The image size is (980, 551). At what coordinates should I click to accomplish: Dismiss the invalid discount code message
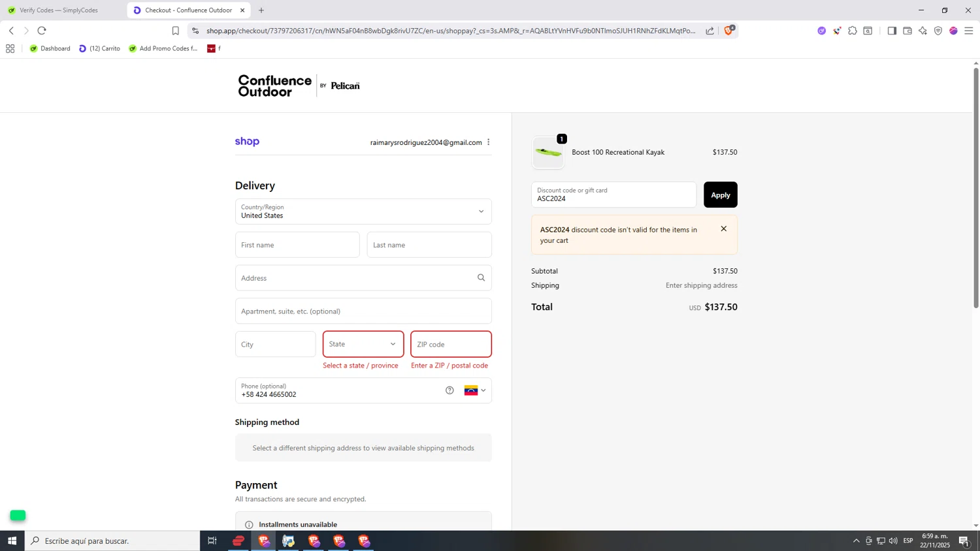pos(723,228)
